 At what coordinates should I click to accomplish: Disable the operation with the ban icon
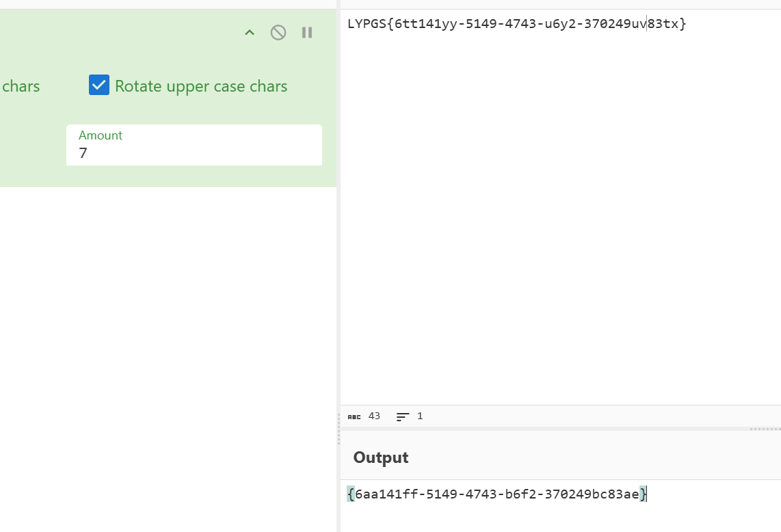tap(278, 33)
